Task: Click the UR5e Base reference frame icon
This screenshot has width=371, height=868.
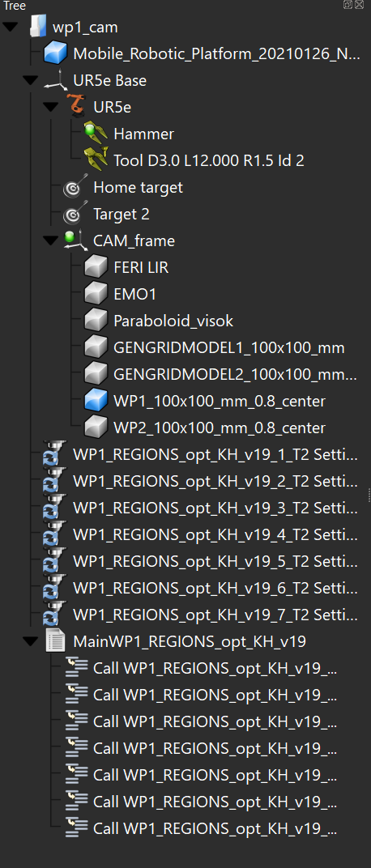Action: pyautogui.click(x=55, y=81)
